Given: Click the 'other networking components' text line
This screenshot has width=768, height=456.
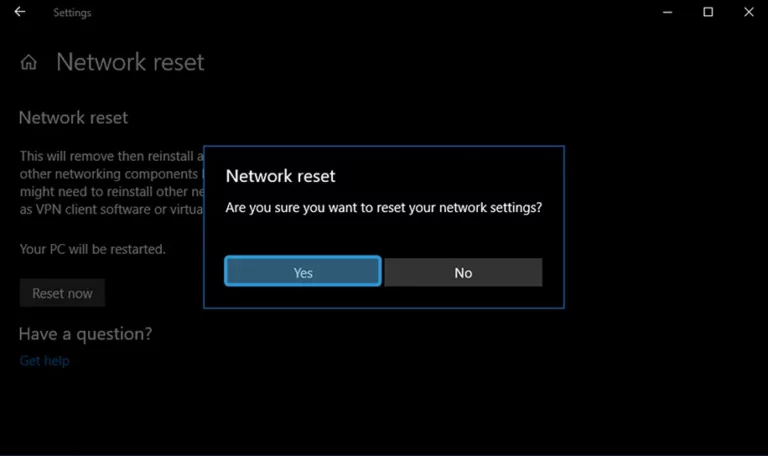Looking at the screenshot, I should pyautogui.click(x=112, y=174).
